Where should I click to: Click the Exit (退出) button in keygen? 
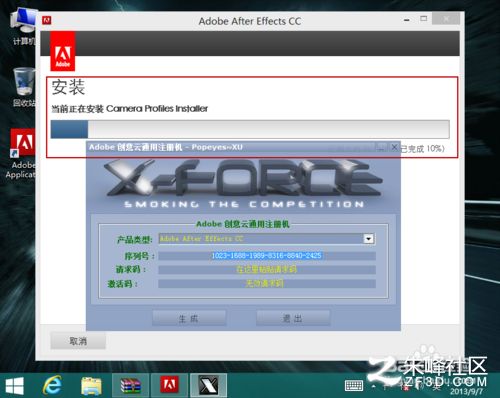tap(293, 318)
